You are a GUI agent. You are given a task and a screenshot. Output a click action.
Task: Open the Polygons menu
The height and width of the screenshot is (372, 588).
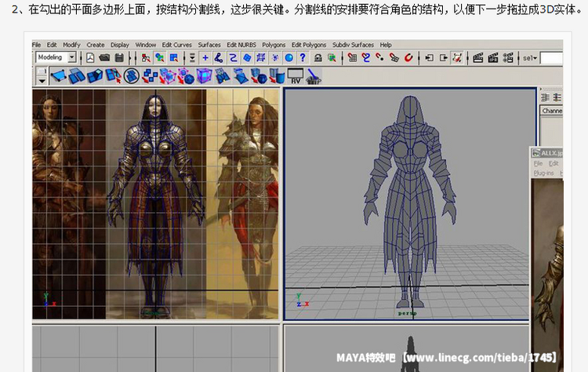click(x=274, y=45)
